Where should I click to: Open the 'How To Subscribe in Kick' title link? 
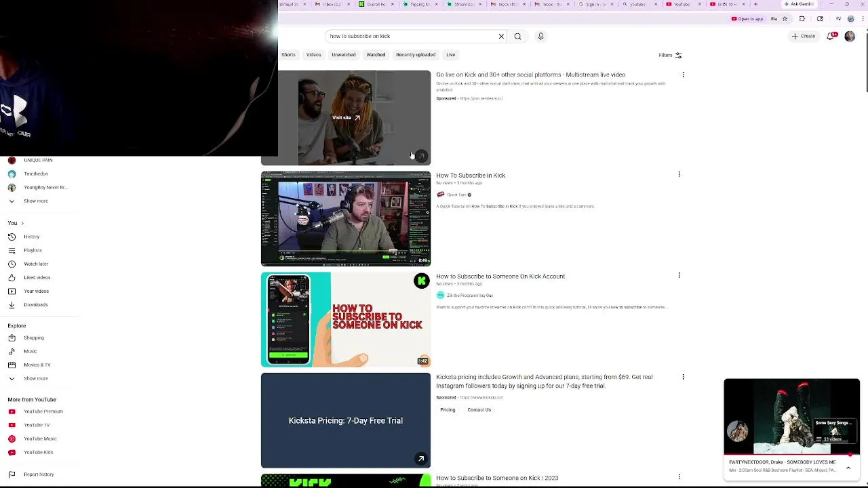(471, 176)
